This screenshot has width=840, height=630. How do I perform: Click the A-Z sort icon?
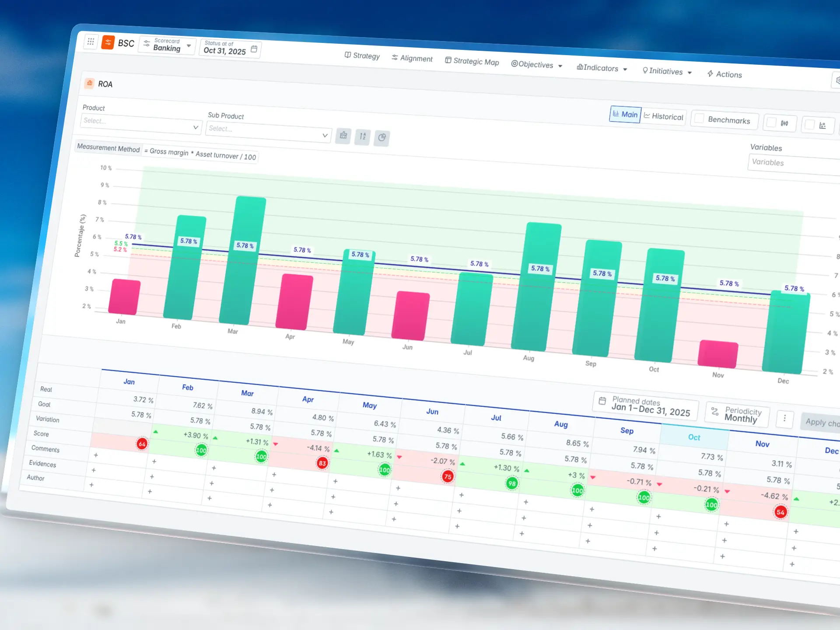(x=363, y=136)
